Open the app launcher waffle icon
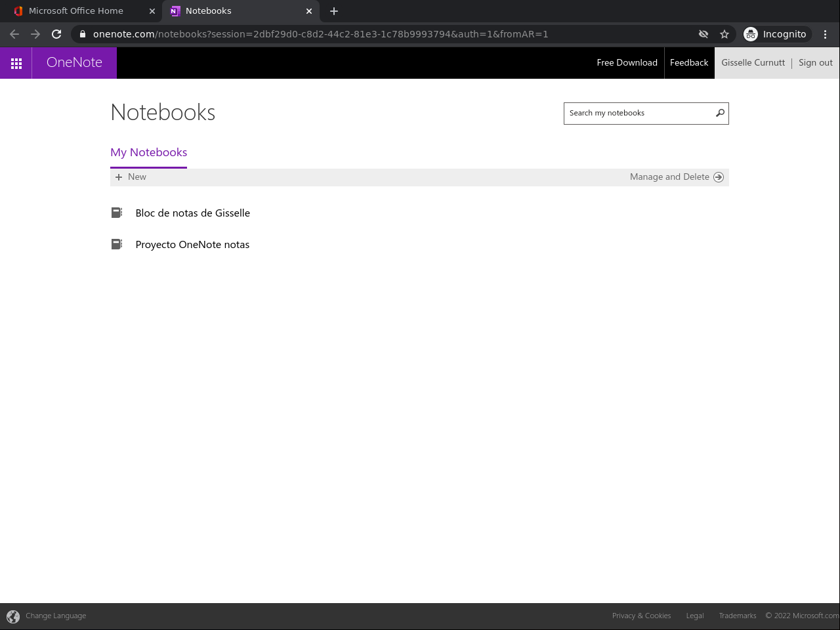 click(x=16, y=63)
